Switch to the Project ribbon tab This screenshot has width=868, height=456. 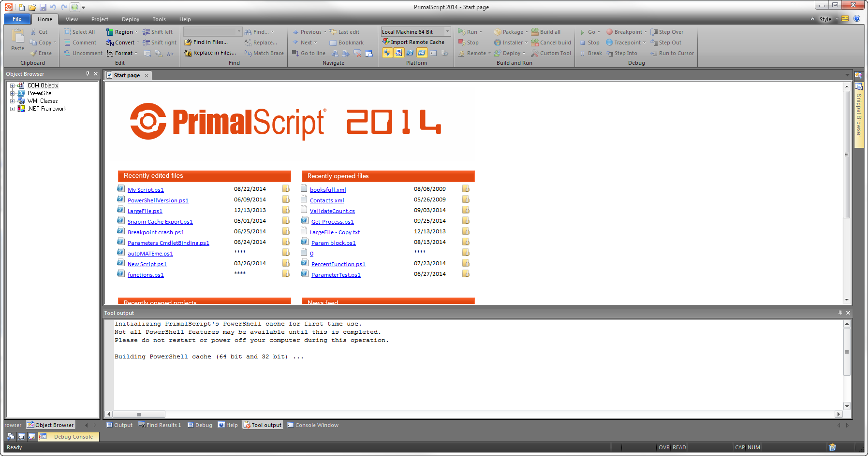tap(100, 19)
